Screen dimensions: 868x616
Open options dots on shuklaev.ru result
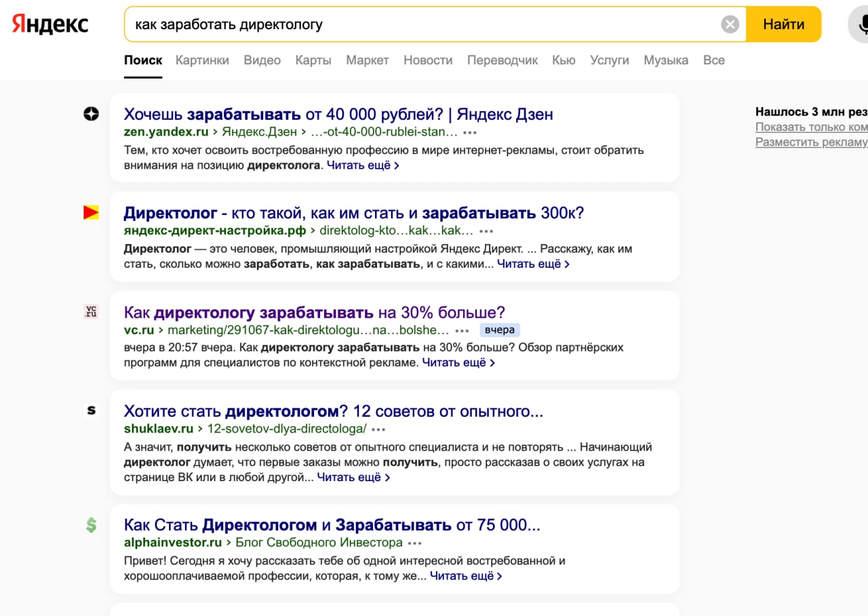click(378, 430)
